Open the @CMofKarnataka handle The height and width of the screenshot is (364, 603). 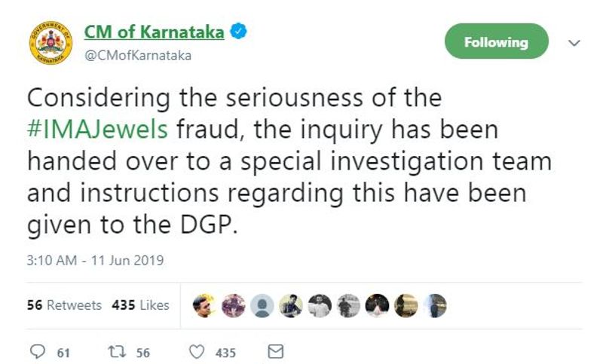[x=138, y=55]
